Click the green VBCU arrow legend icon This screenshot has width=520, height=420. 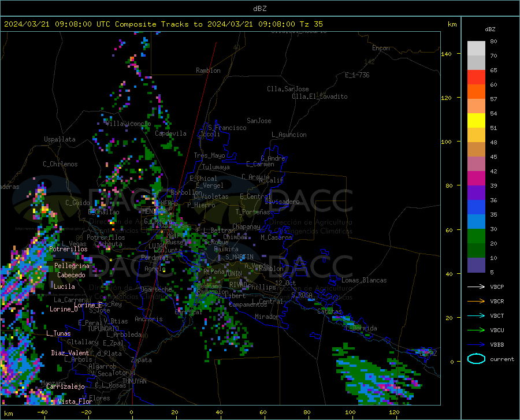(476, 330)
